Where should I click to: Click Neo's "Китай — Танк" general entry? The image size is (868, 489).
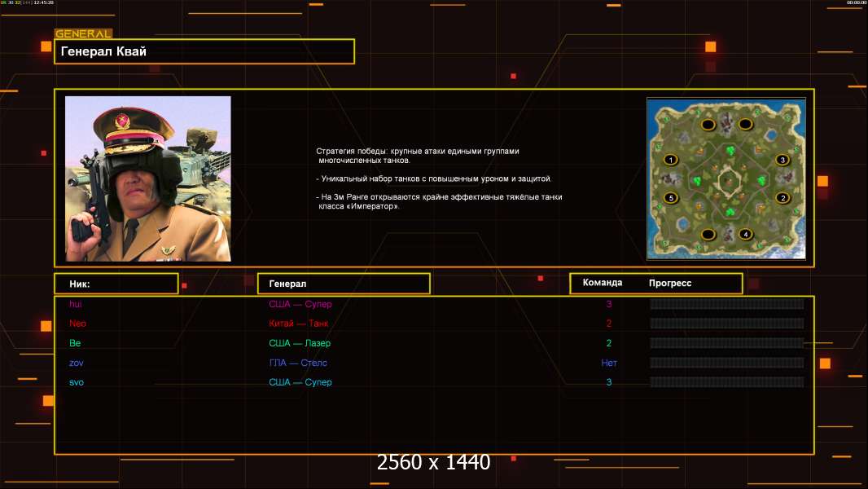point(299,324)
